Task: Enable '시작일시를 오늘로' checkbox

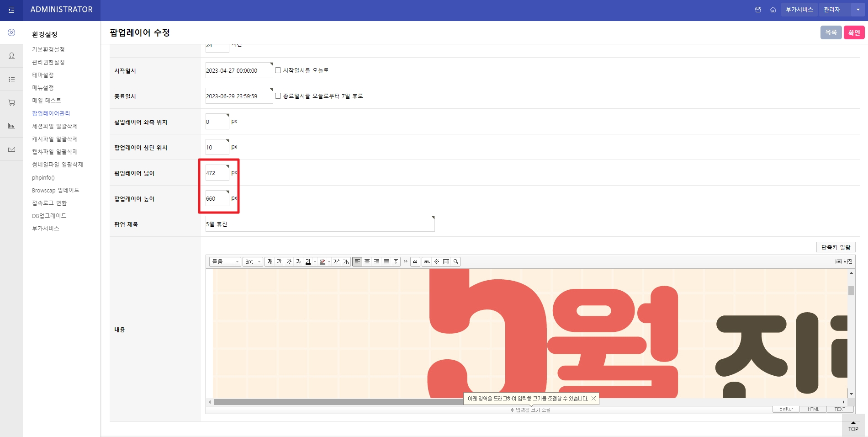Action: [x=278, y=70]
